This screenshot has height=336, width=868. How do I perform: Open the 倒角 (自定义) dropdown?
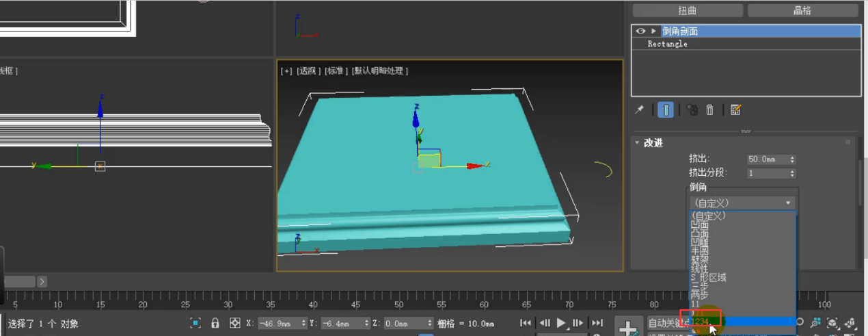click(742, 203)
